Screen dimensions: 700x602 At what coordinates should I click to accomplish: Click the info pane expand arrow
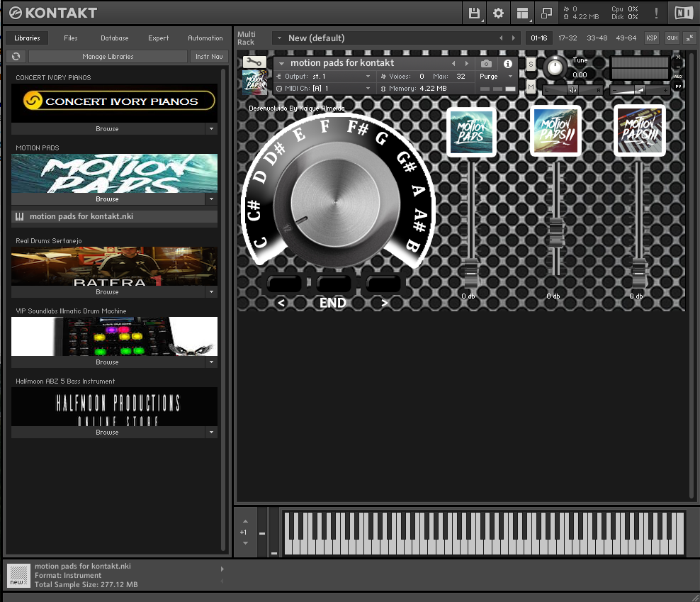[222, 569]
